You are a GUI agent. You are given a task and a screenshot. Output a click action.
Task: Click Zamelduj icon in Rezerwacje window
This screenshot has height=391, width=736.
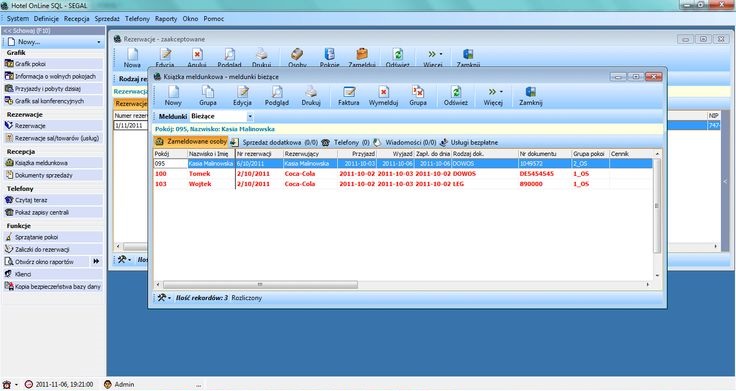[362, 58]
